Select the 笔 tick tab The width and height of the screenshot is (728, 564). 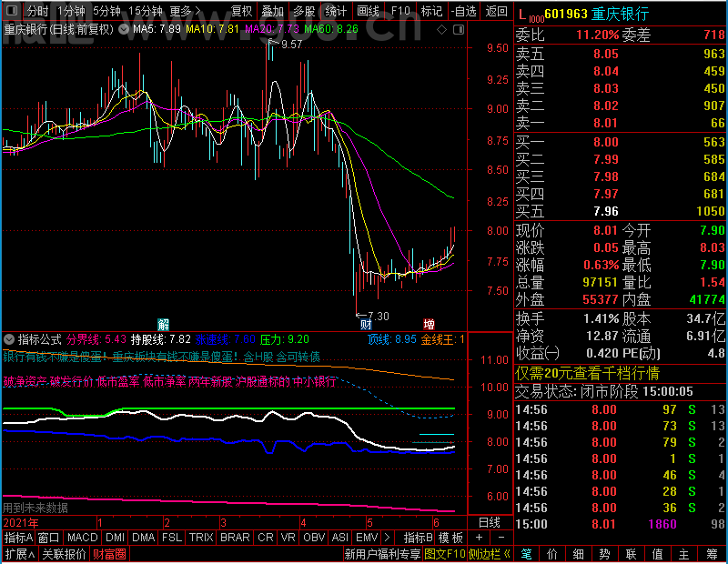click(527, 554)
